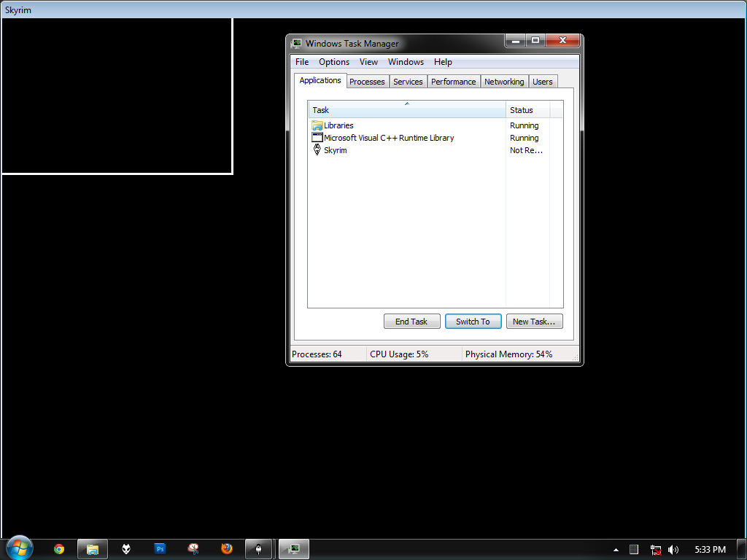Minimize the Task Manager window
This screenshot has height=560, width=747.
(x=515, y=41)
